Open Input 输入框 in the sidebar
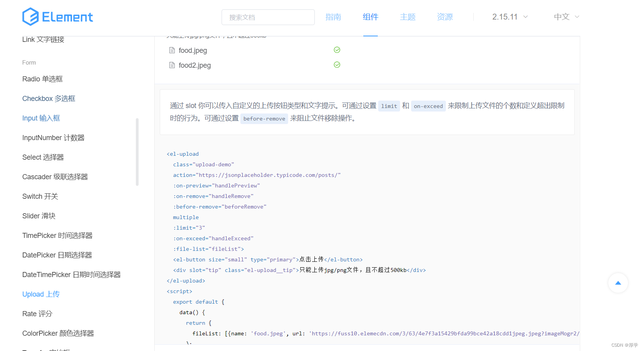Viewport: 644px width, 351px height. coord(41,118)
